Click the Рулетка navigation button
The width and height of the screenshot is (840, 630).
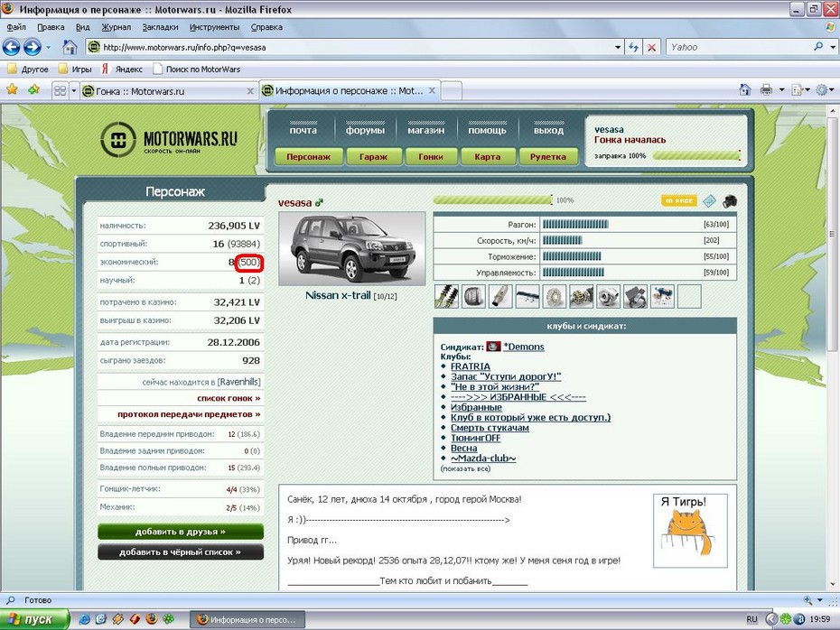tap(547, 157)
